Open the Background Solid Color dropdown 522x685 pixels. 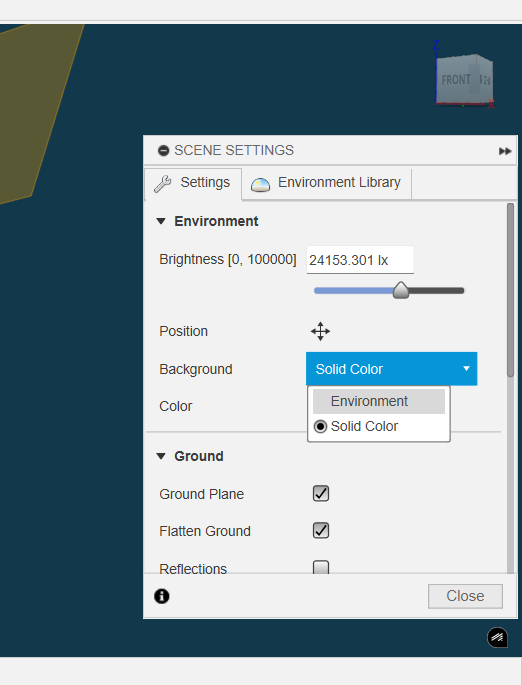point(391,369)
